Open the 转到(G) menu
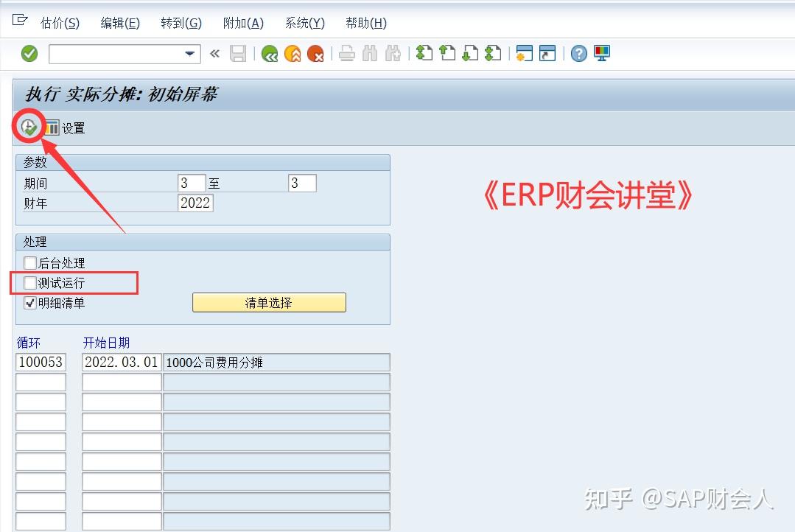795x532 pixels. click(181, 23)
